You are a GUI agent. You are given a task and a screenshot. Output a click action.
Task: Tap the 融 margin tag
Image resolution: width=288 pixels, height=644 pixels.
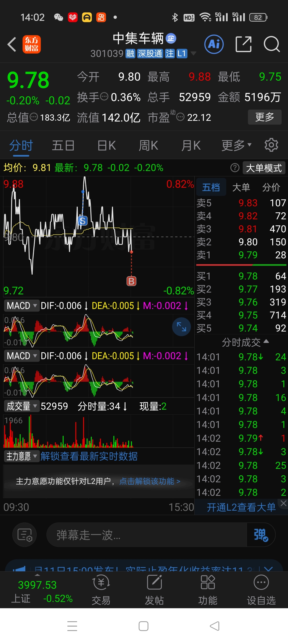click(x=130, y=53)
